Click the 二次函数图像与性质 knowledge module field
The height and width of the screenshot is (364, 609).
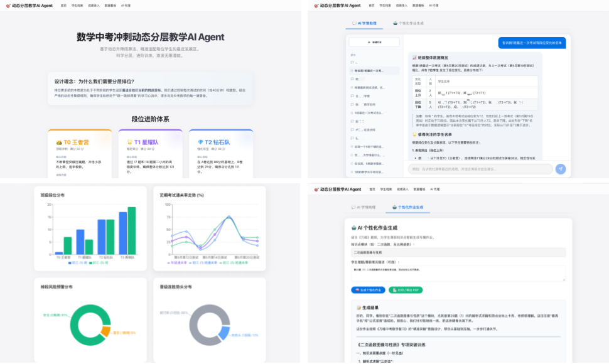pyautogui.click(x=458, y=253)
